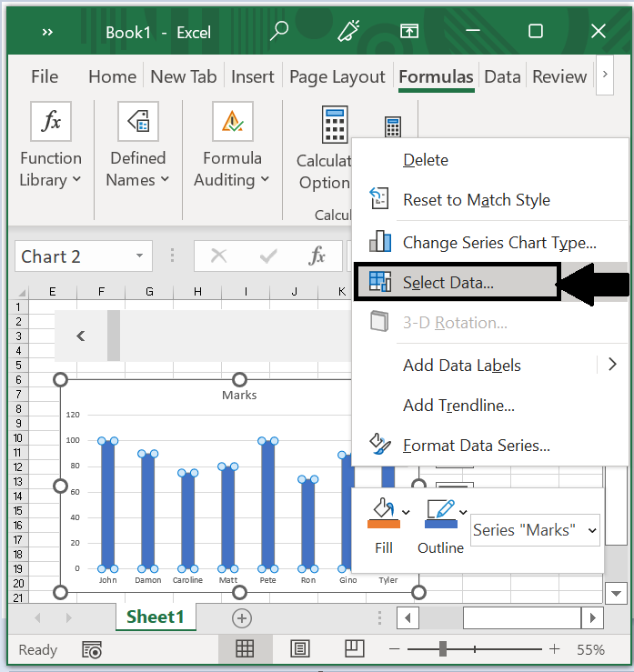Click the small Calculate Now calculator icon

[393, 127]
